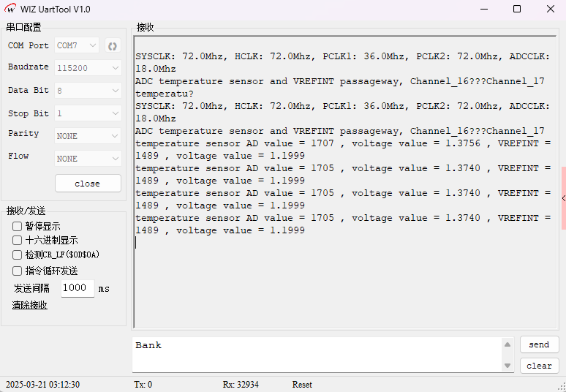Screen dimensions: 566x392
Task: Check the 检测CR_LF($0D$0A) option
Action: (18, 255)
